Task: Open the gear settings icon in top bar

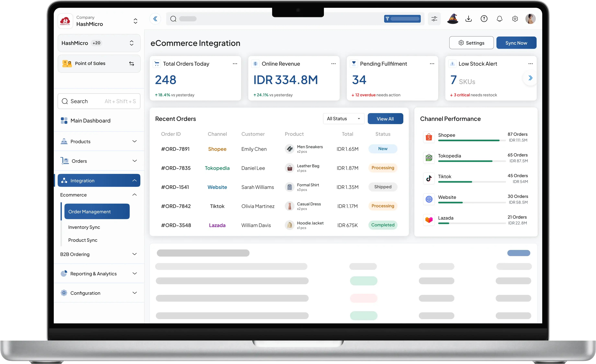Action: [x=515, y=19]
